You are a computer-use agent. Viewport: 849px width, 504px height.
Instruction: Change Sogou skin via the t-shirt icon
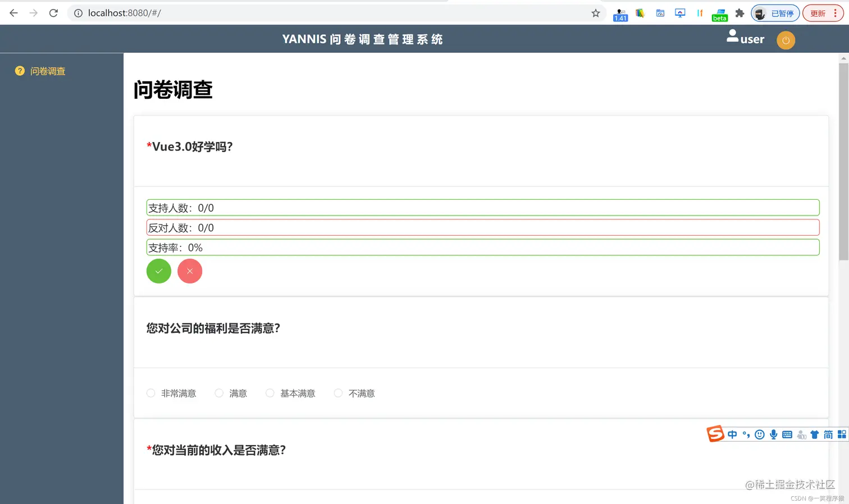click(815, 434)
